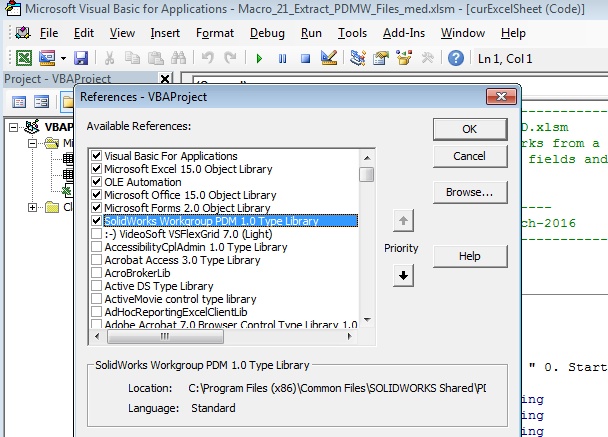Open the Format menu
Image resolution: width=608 pixels, height=437 pixels.
click(x=215, y=33)
